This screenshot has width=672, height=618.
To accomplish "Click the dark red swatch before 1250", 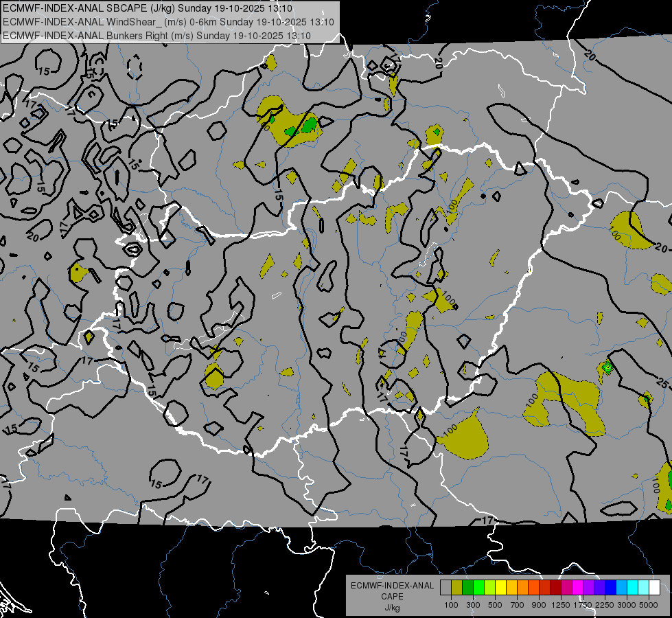I will (x=555, y=588).
